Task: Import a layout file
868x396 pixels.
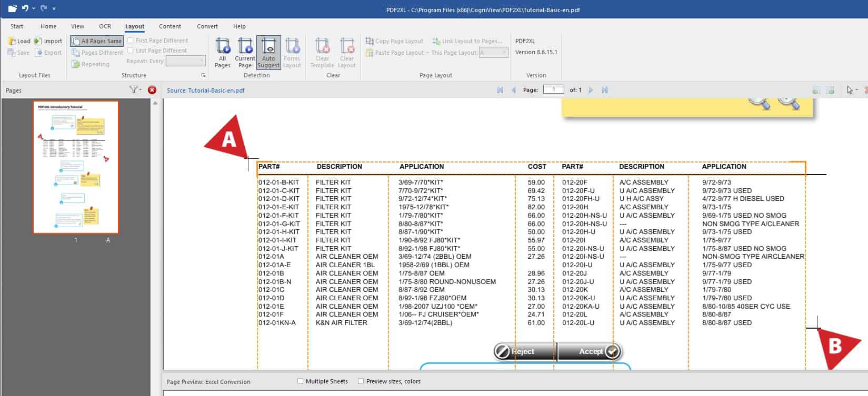Action: pos(48,41)
